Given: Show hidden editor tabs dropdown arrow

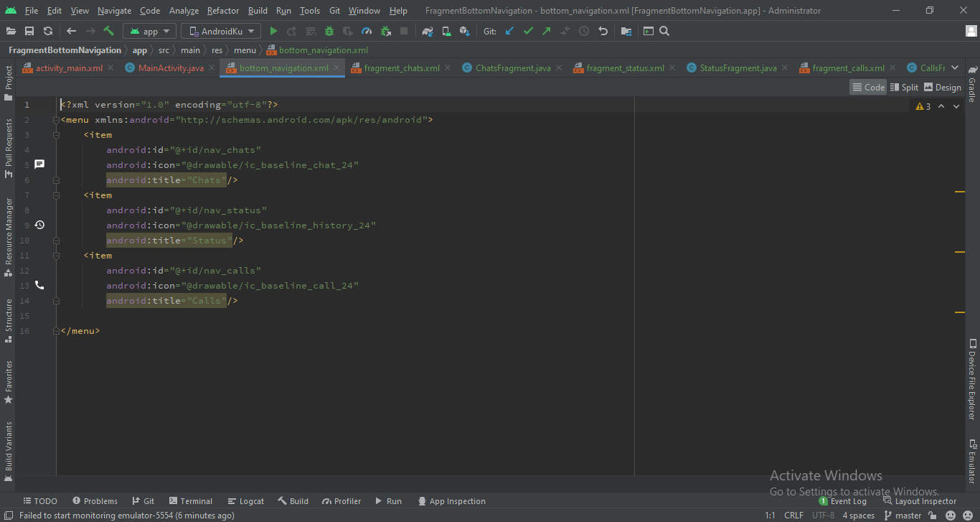Looking at the screenshot, I should click(954, 67).
